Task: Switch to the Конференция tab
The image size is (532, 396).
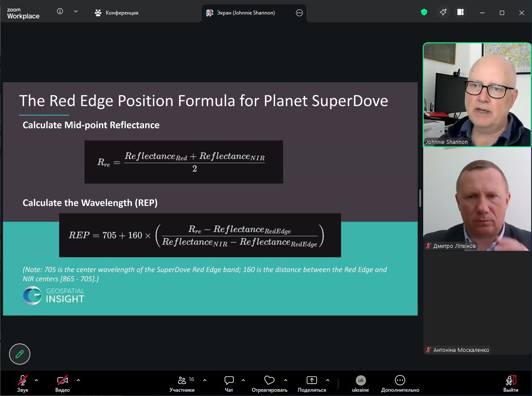Action: pyautogui.click(x=117, y=13)
